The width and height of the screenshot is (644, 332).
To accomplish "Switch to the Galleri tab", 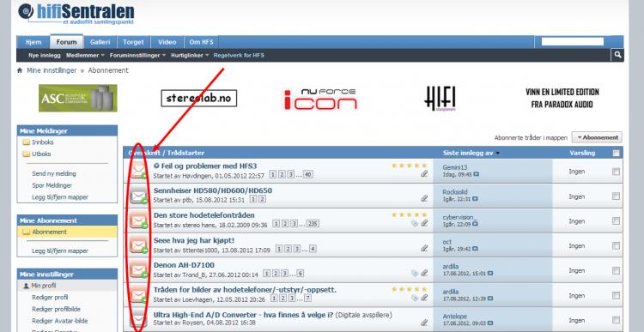I will (100, 42).
